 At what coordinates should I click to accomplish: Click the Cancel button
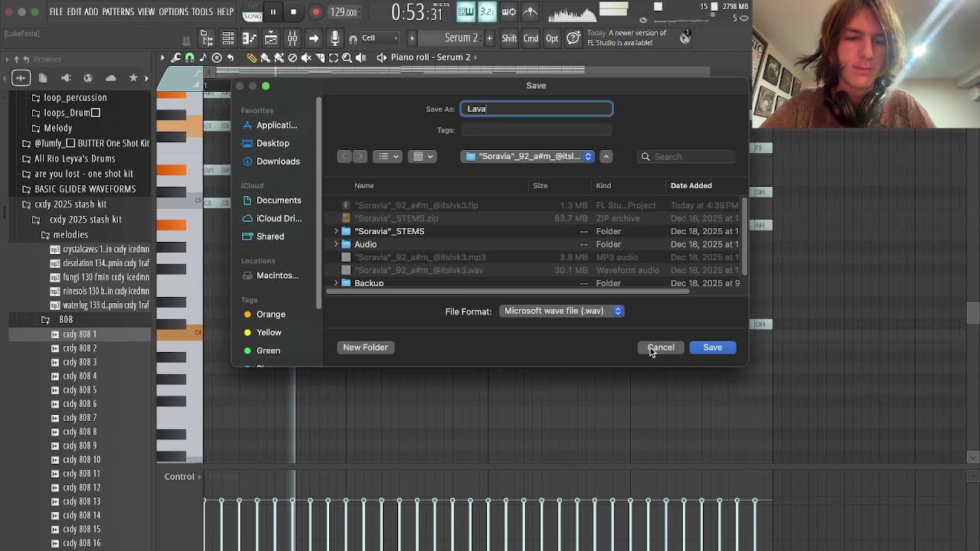click(661, 347)
